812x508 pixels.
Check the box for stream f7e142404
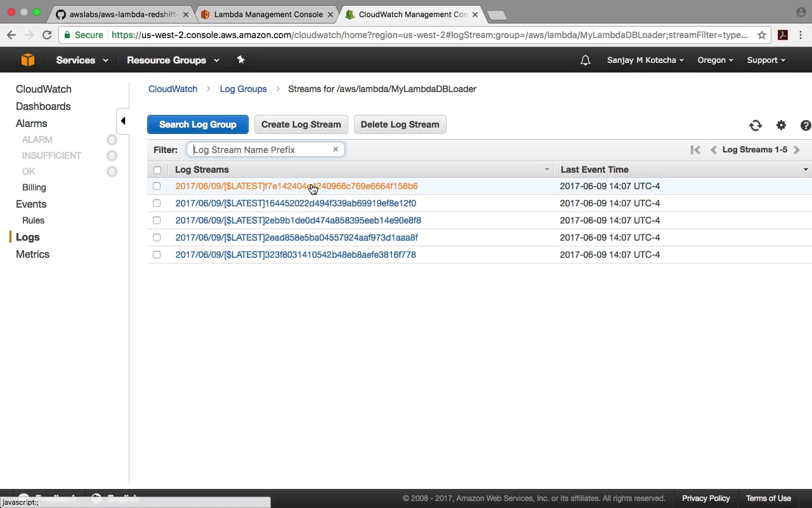tap(157, 186)
